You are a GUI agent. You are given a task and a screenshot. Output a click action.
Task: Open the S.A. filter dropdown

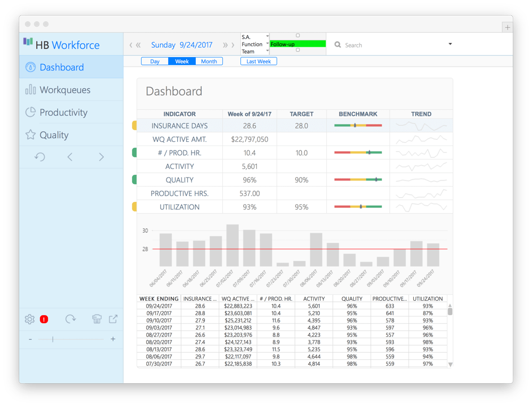pyautogui.click(x=268, y=37)
